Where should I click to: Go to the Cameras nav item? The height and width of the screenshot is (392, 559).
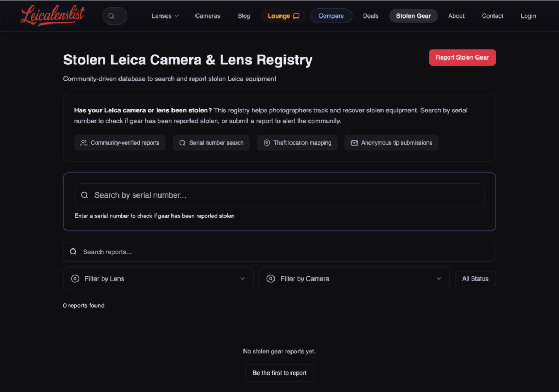207,16
